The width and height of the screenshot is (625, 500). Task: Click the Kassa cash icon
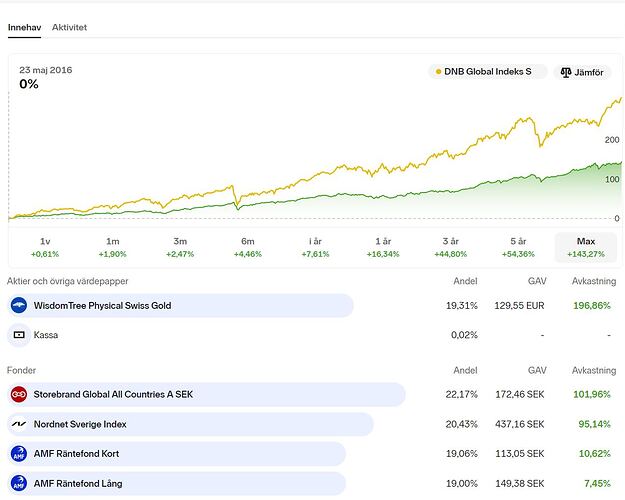coord(19,335)
